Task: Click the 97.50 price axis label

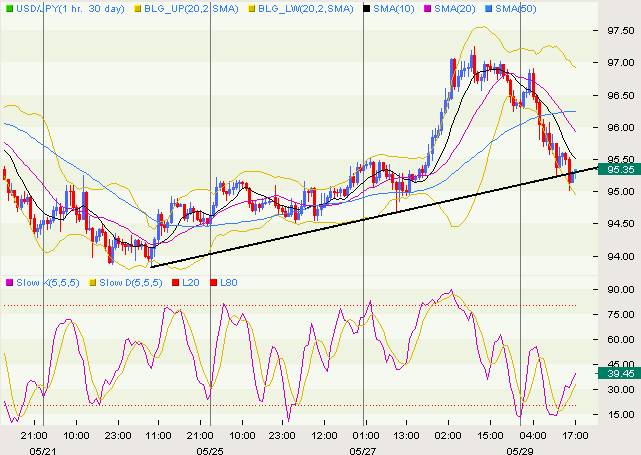Action: coord(621,31)
